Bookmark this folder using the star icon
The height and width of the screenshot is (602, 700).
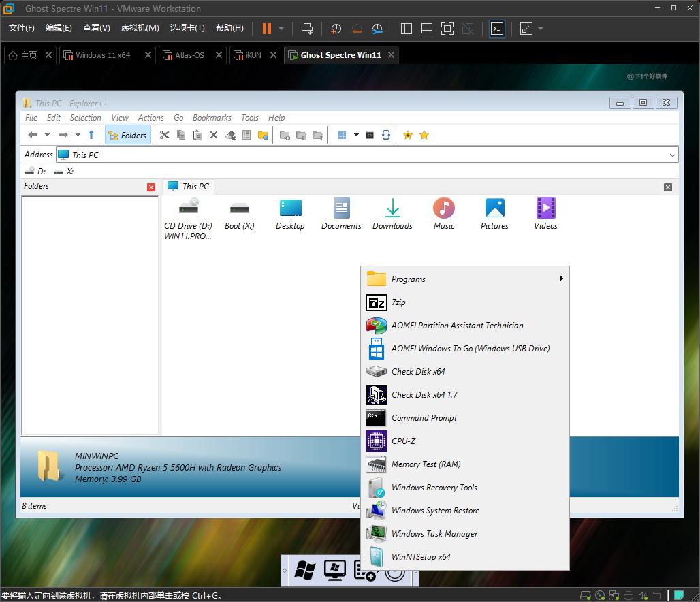click(x=408, y=135)
